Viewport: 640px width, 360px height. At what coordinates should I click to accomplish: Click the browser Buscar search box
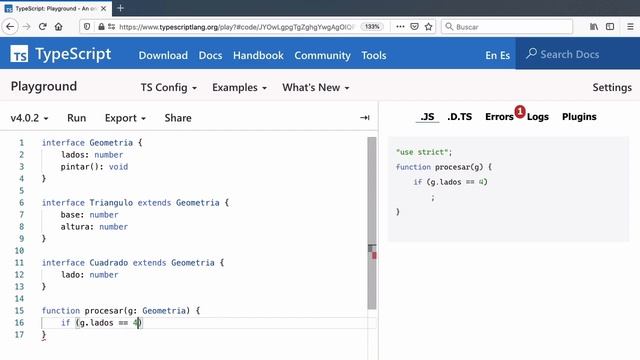507,27
